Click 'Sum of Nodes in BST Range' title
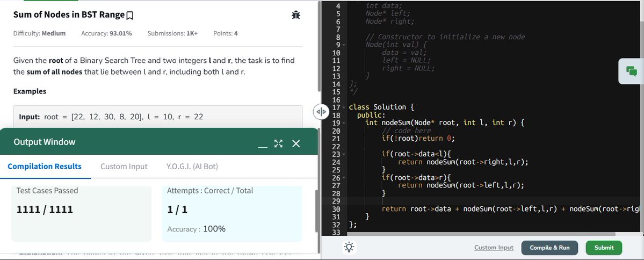Screen dimensions: 644x260 click(x=69, y=15)
